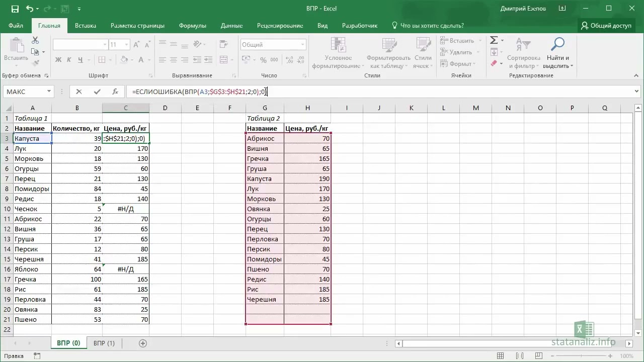Screen dimensions: 644x362
Task: Apply percent style with % icon
Action: (263, 60)
